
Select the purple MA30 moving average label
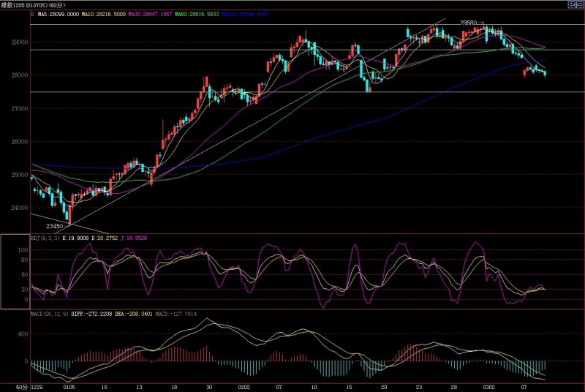tap(148, 14)
